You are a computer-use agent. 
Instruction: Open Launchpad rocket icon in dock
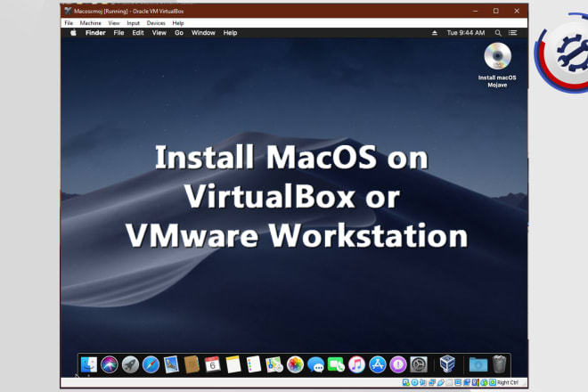(130, 364)
